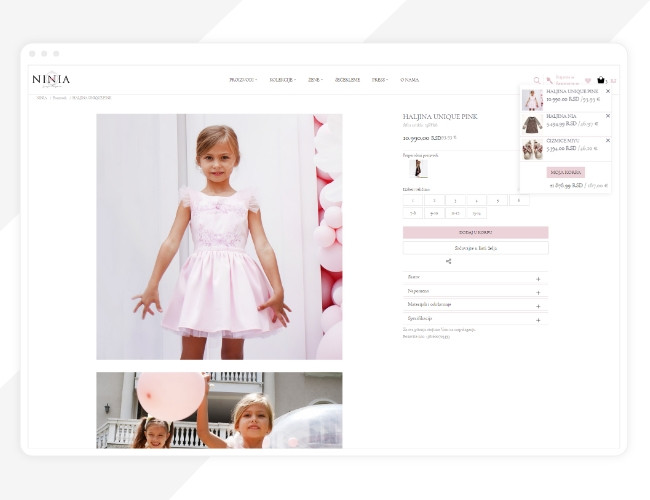Click the related product thumbnail under price

(x=418, y=168)
